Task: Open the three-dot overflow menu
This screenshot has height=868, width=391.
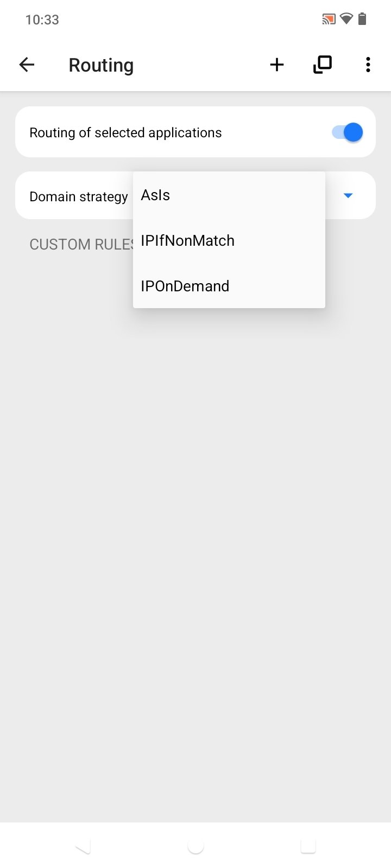Action: tap(368, 65)
